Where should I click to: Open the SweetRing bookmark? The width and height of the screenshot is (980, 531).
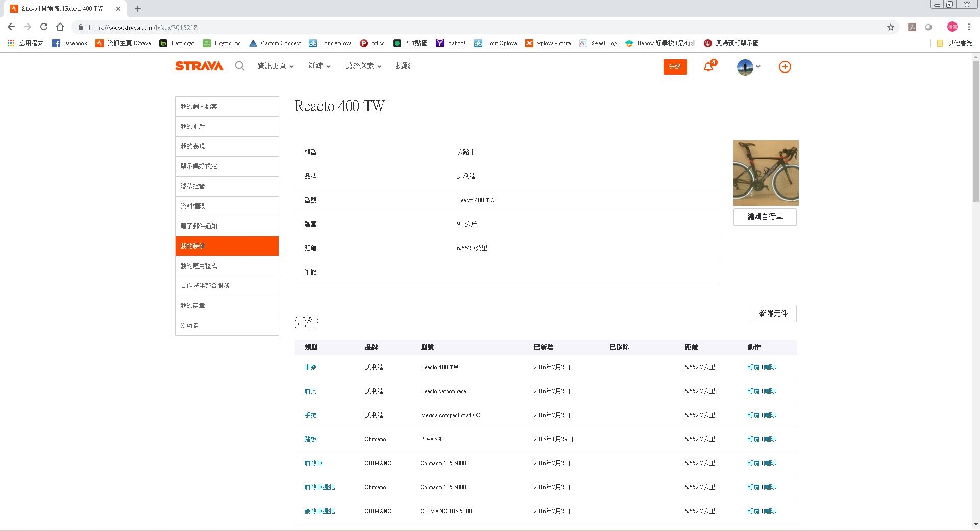coord(598,43)
